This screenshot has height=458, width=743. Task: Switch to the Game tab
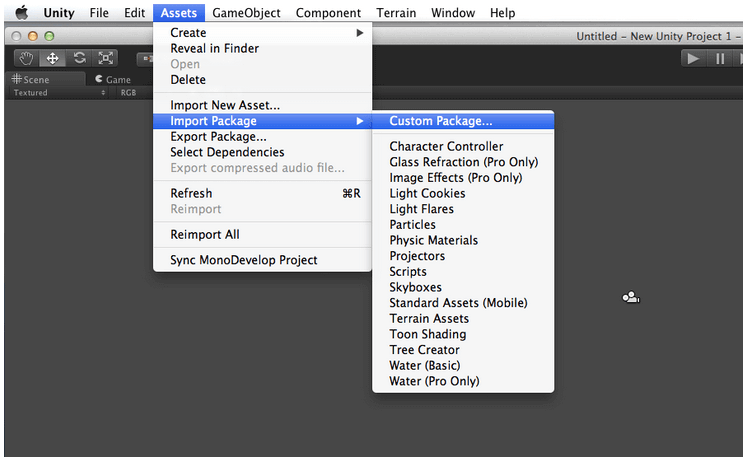[113, 80]
